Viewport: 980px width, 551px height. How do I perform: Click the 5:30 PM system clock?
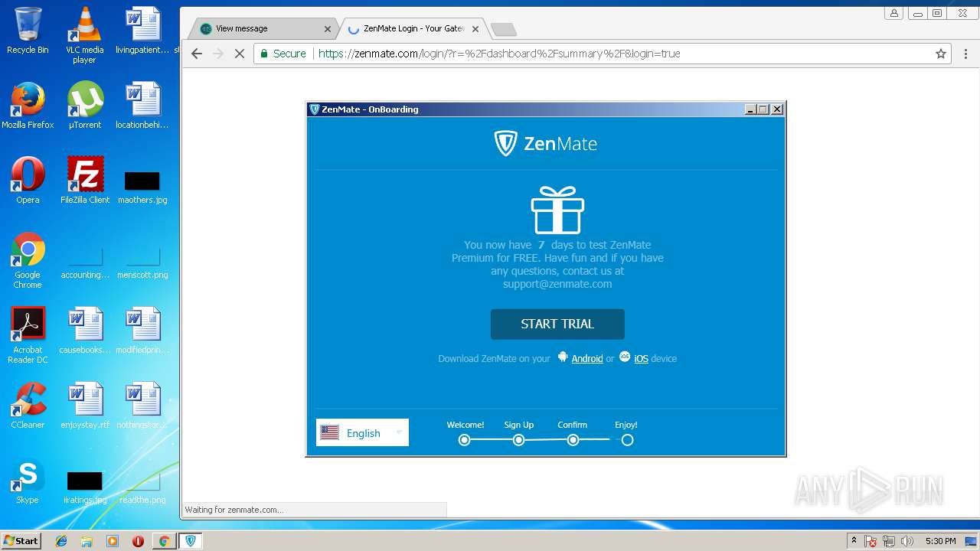tap(940, 541)
